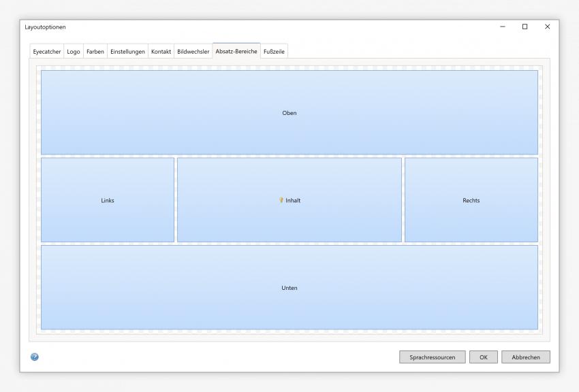Viewport: 579px width, 392px height.
Task: Pick the Unten paragraph area
Action: pyautogui.click(x=289, y=287)
